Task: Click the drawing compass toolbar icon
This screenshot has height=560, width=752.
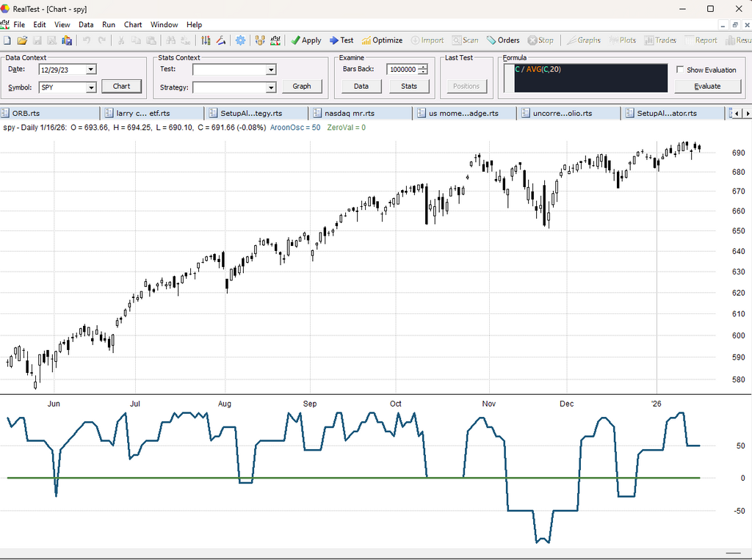Action: (220, 41)
